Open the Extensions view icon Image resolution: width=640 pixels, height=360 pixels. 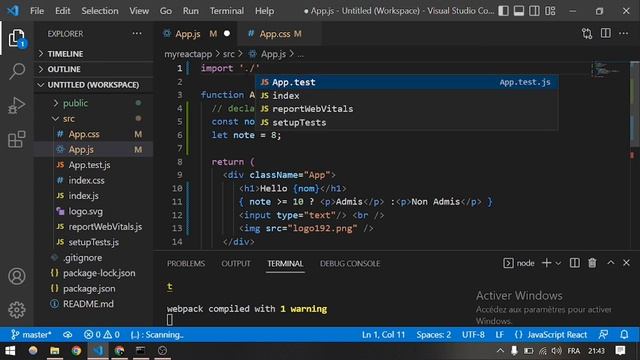17,139
